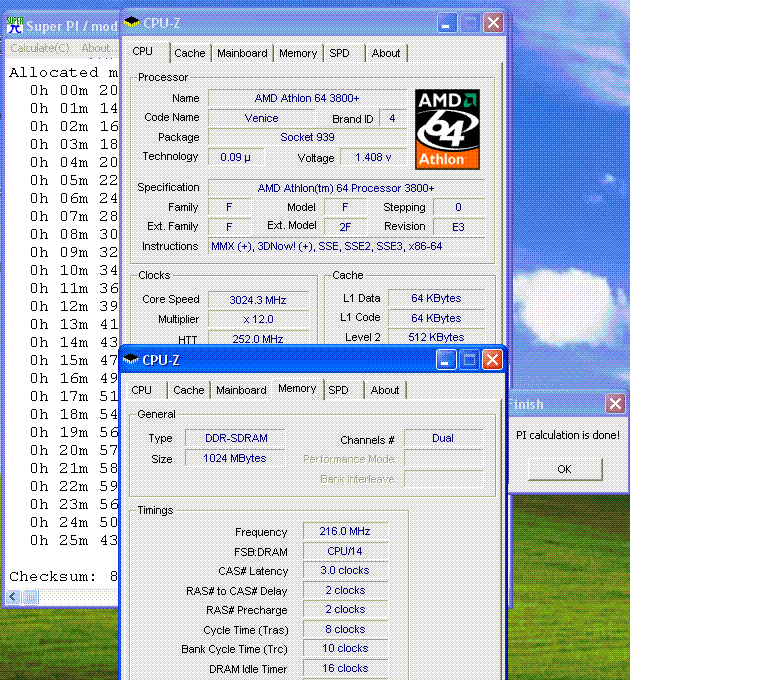Click the left scroll arrow in Super PI

13,596
